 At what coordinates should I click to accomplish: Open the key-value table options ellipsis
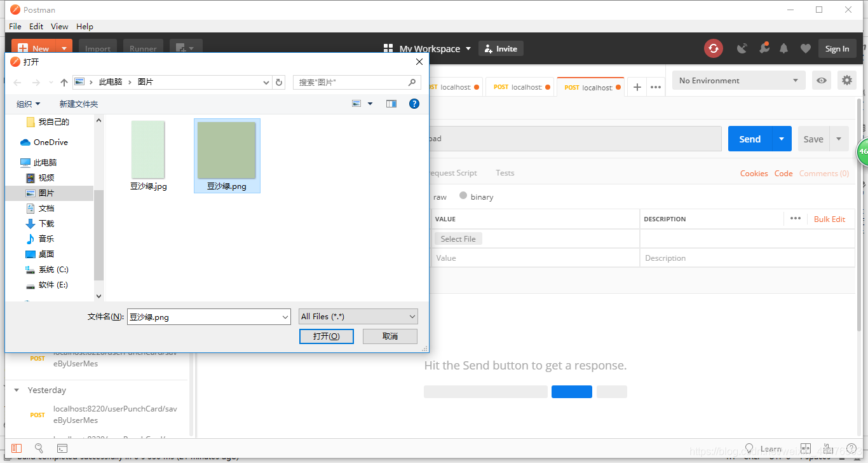[x=796, y=218]
